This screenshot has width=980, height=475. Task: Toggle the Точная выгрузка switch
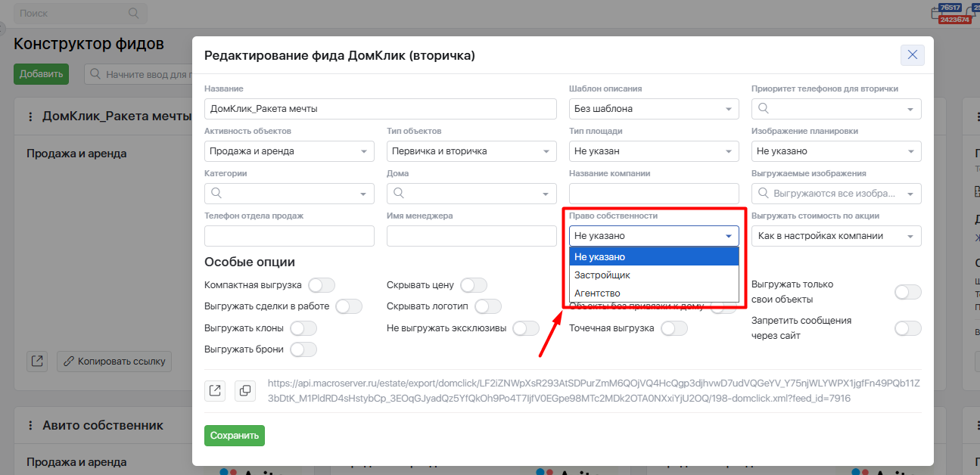pos(674,328)
